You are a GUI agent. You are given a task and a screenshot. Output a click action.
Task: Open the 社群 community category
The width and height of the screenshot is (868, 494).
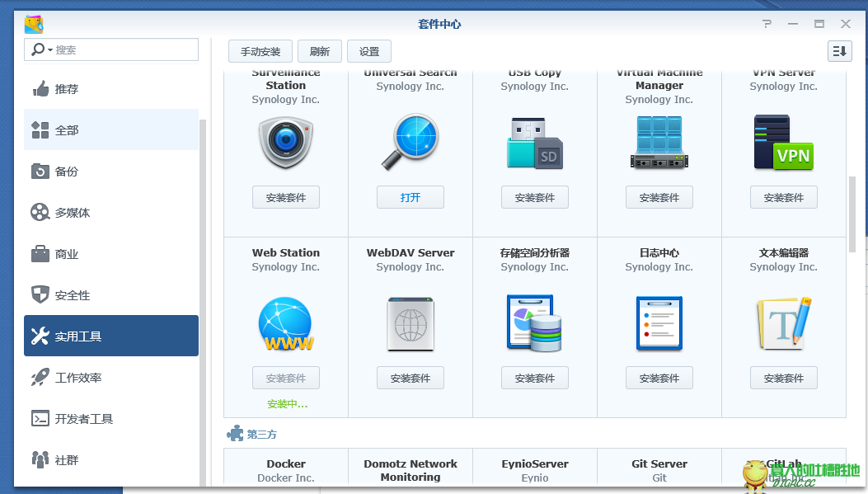pos(111,459)
